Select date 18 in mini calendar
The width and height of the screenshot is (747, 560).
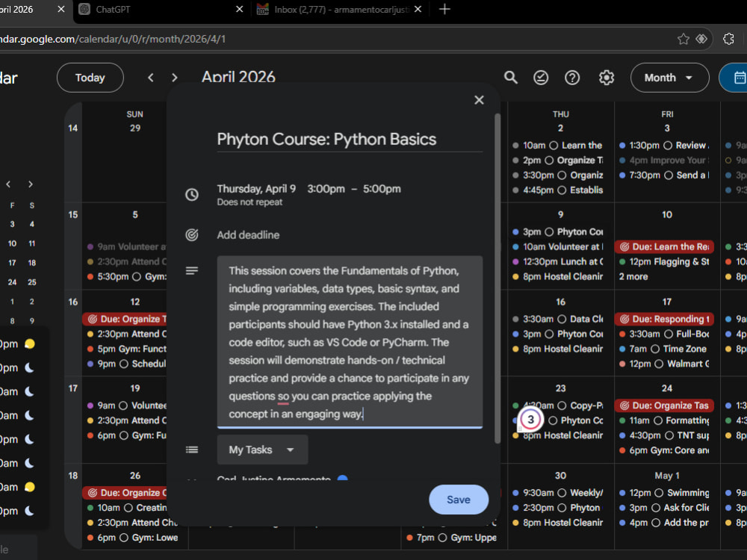32,263
